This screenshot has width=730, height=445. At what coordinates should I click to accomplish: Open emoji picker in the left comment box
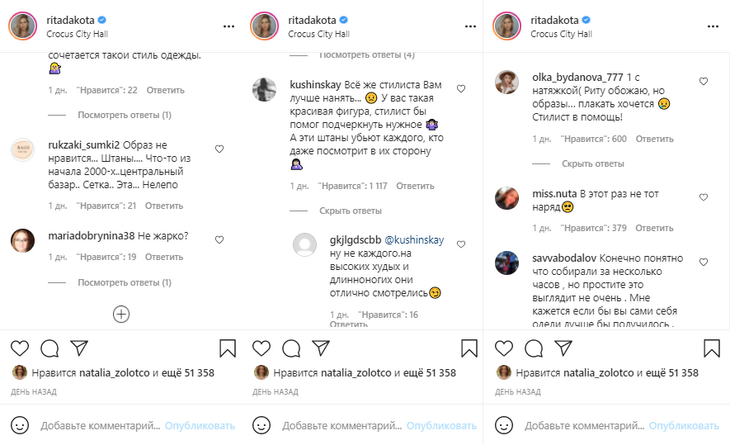22,425
